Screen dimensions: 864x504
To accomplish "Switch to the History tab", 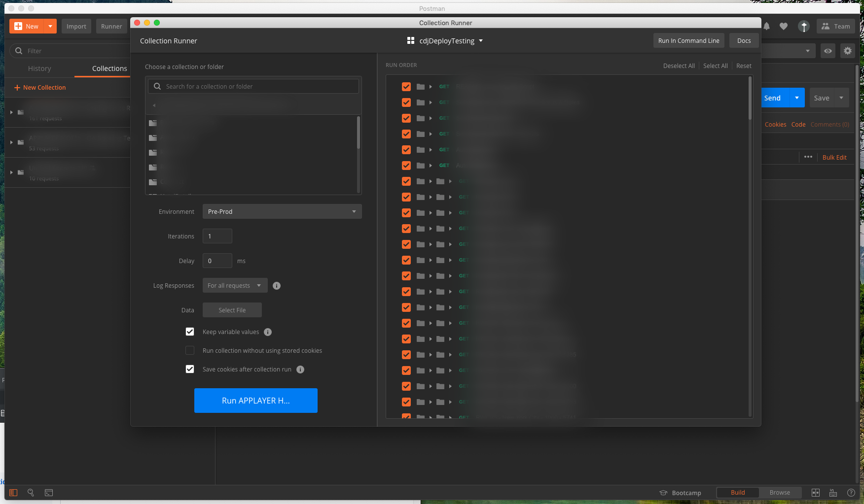I will point(39,68).
